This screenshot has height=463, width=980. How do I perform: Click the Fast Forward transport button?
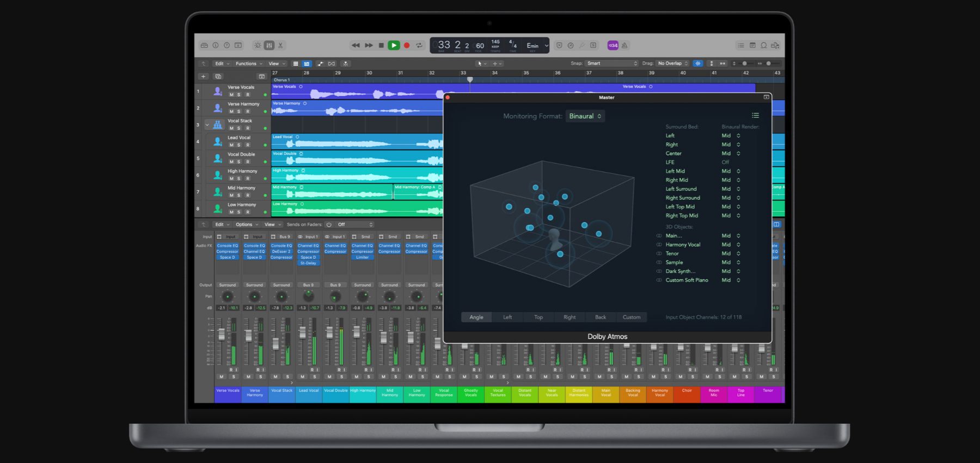(x=369, y=45)
